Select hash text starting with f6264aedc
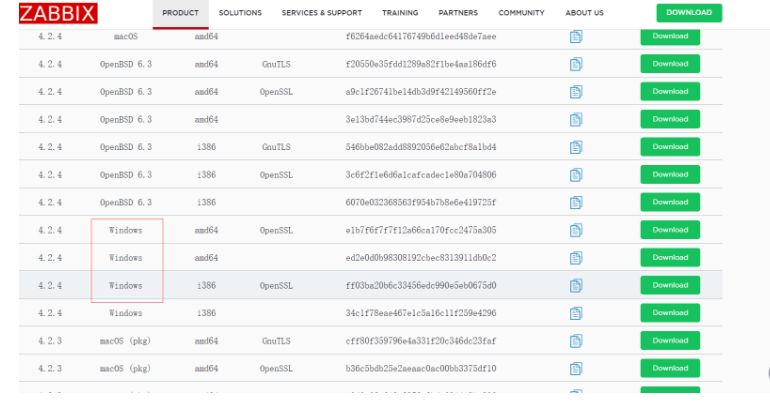The width and height of the screenshot is (770, 403). 421,36
